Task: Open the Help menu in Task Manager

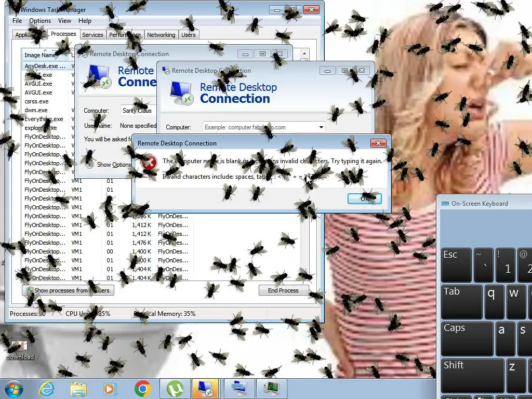Action: pos(85,21)
